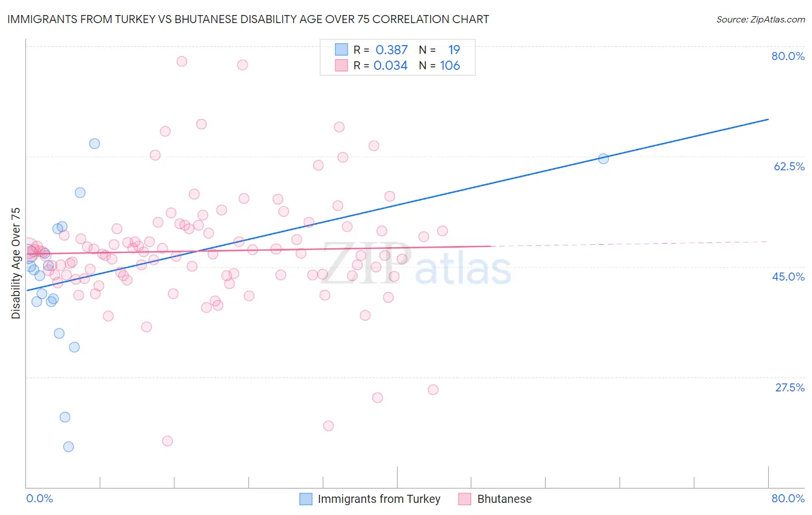
Task: Open the ZipAtlas.com source link
Action: 761,19
